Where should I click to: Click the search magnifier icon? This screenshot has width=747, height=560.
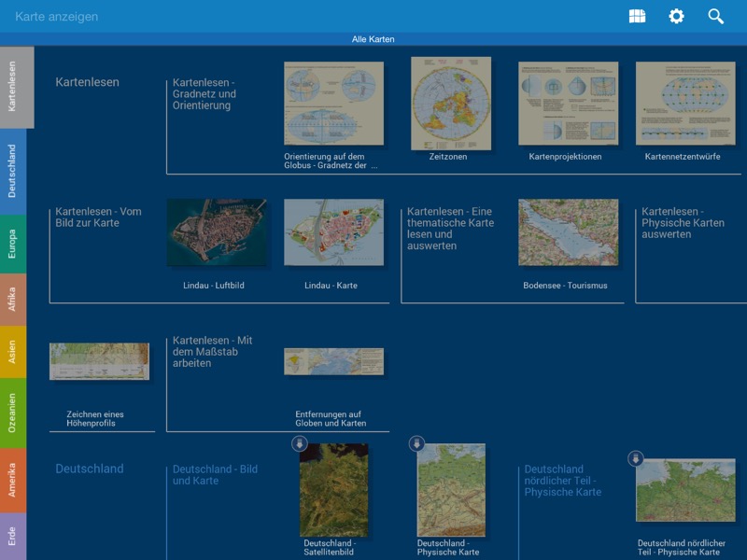pos(716,16)
